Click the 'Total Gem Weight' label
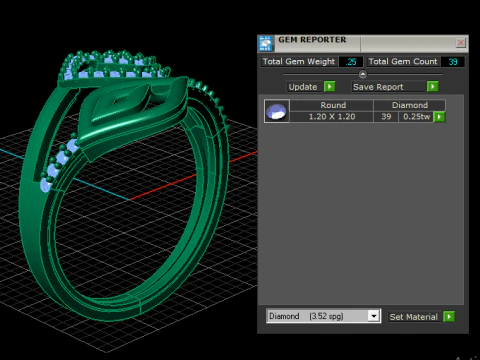 click(x=299, y=62)
